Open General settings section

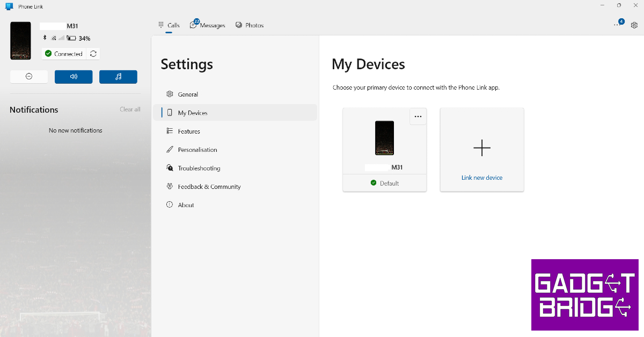[188, 94]
